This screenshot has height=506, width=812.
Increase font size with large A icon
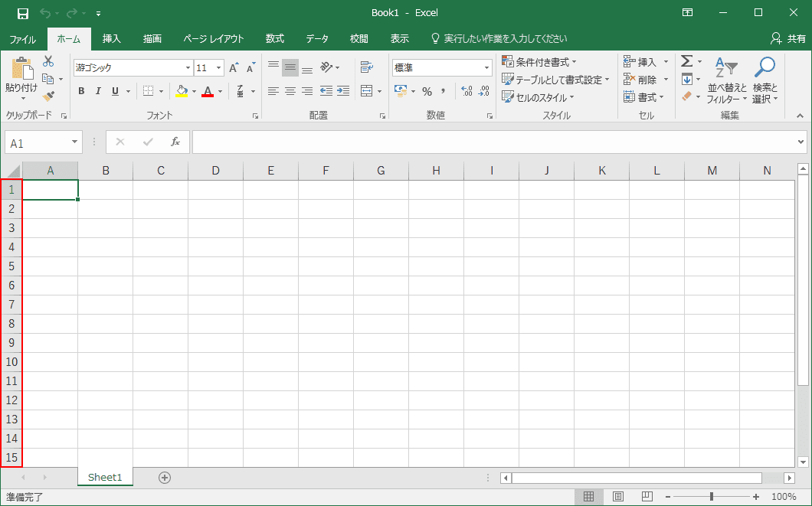234,68
